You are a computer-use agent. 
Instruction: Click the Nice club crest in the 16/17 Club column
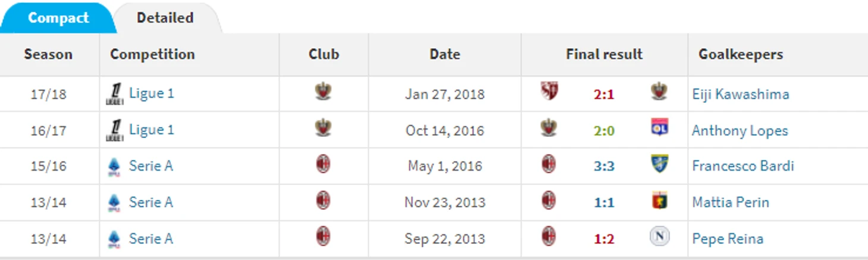323,128
